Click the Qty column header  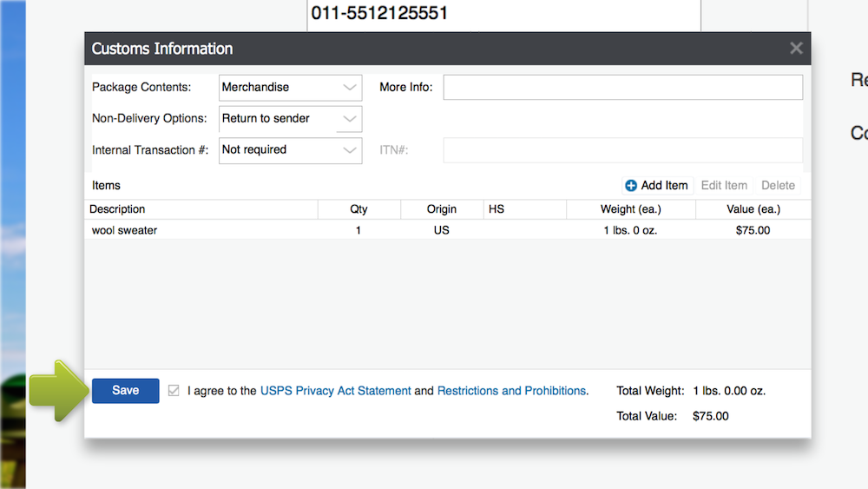pos(358,209)
